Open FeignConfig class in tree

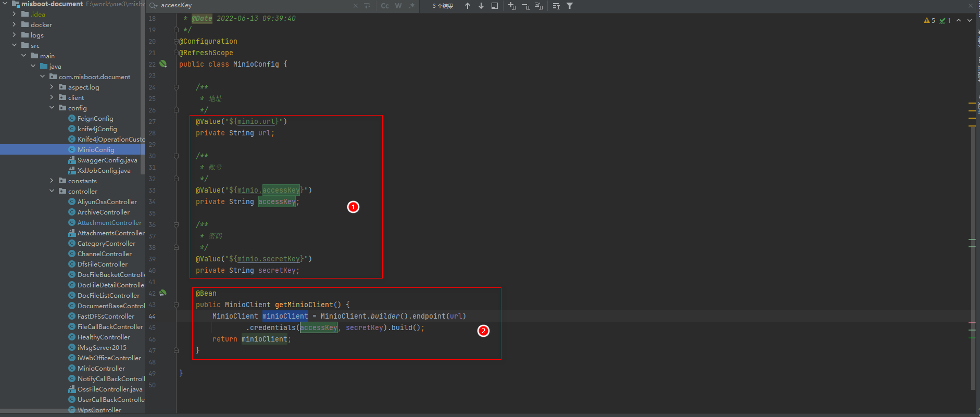95,118
